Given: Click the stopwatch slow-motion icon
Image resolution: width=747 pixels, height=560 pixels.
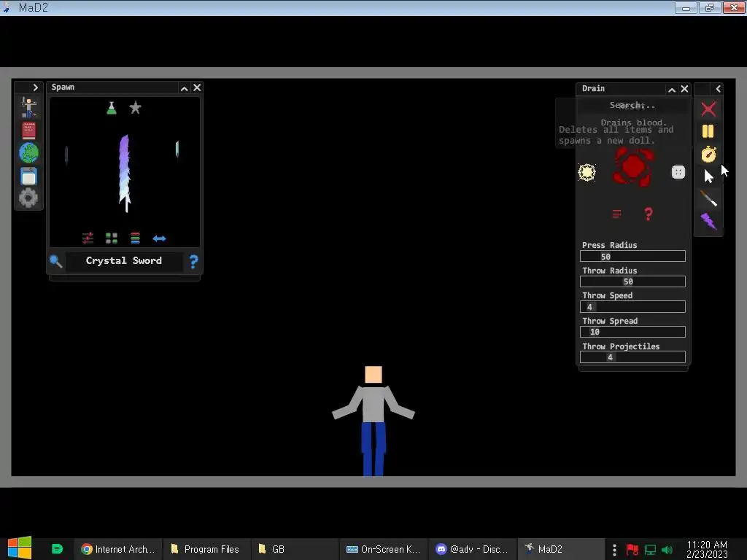Looking at the screenshot, I should pyautogui.click(x=708, y=154).
